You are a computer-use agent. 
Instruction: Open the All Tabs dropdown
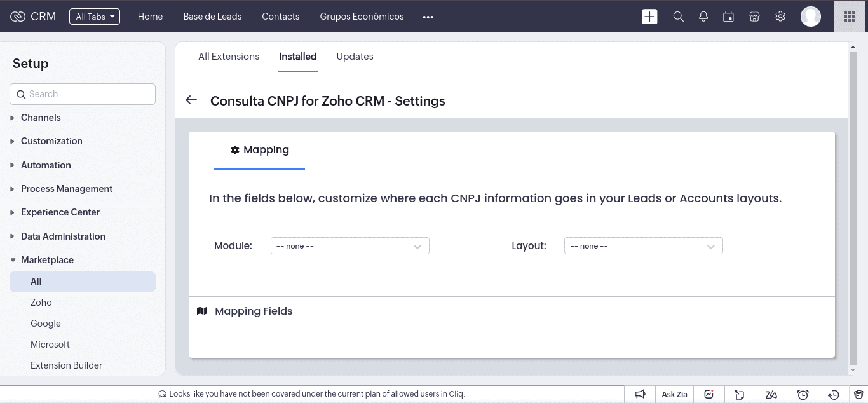tap(95, 17)
